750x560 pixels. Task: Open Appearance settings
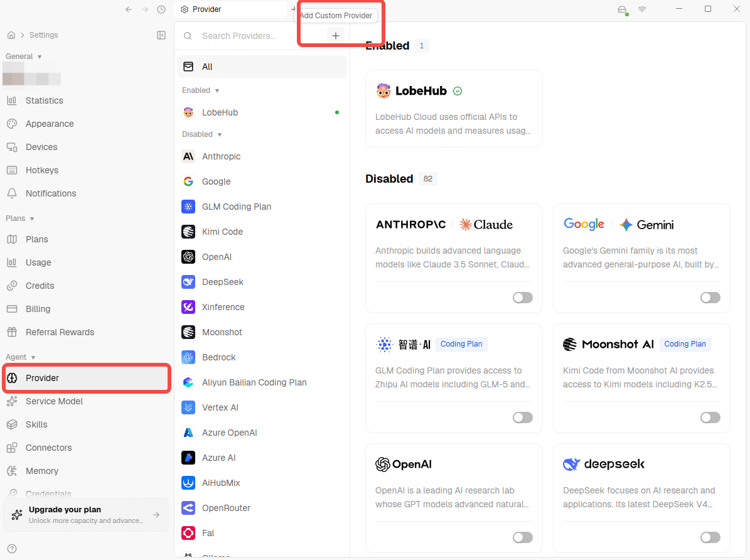[x=86, y=124]
